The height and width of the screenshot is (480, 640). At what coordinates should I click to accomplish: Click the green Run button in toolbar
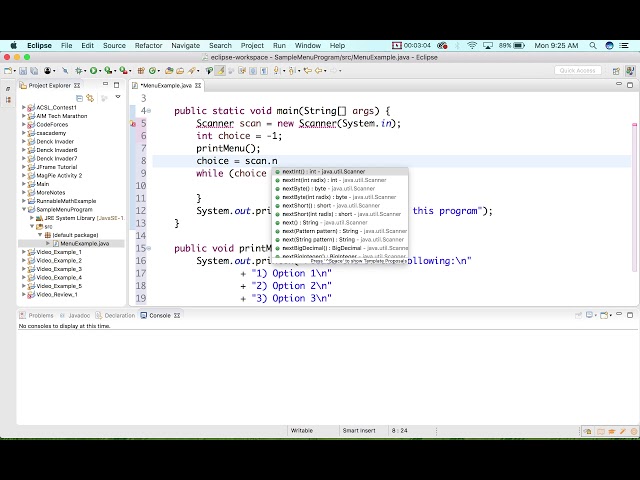pyautogui.click(x=93, y=70)
